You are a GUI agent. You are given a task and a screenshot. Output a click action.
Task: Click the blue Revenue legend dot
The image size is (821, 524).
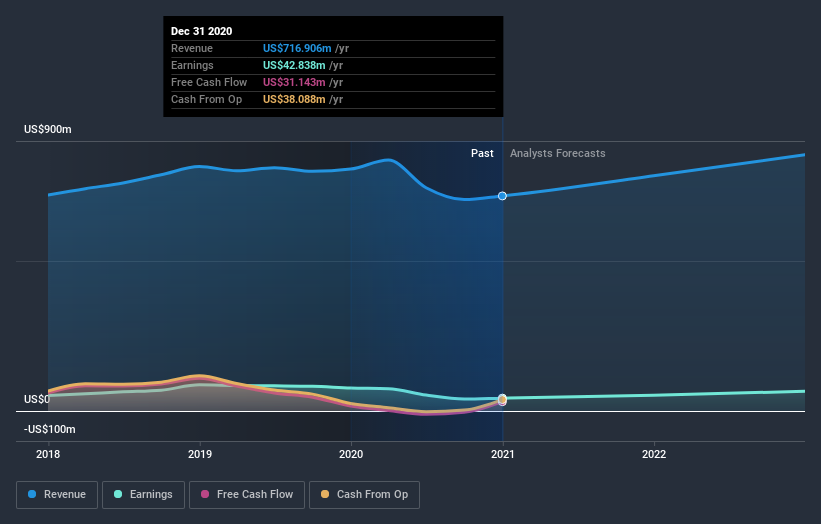tap(32, 494)
